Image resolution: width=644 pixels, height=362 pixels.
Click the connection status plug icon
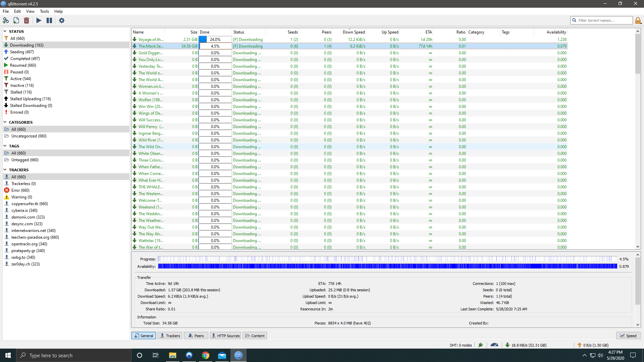(481, 345)
